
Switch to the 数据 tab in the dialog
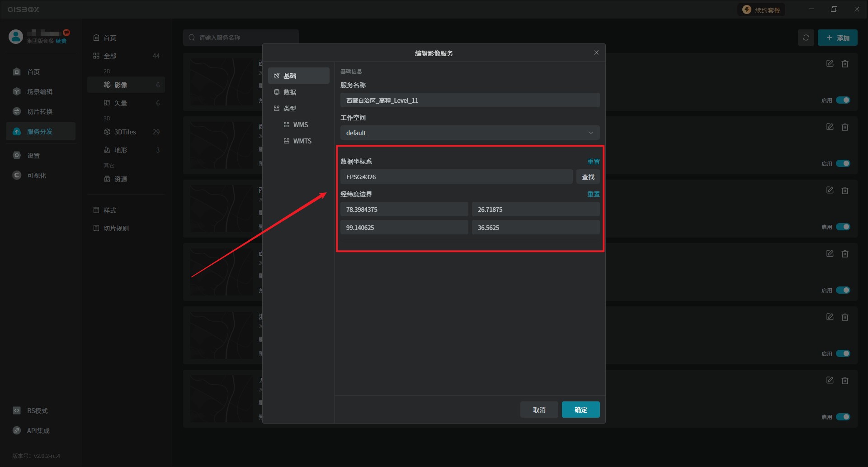click(x=289, y=92)
